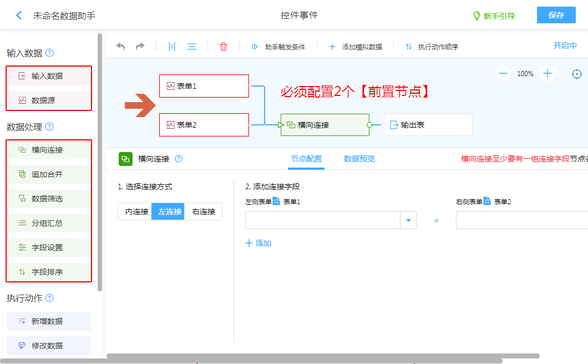Screen dimensions: 588x364
Task: Click the blue 保存 button
Action: click(556, 15)
